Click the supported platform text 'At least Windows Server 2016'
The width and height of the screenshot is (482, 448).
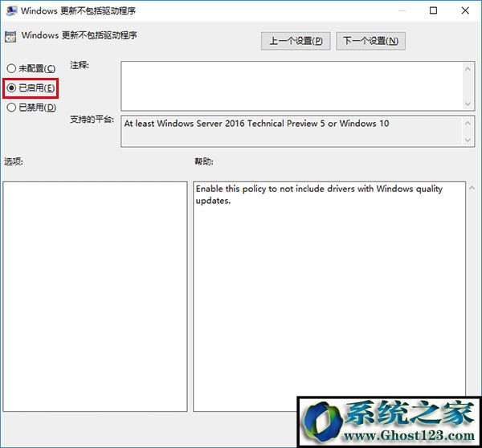point(184,124)
